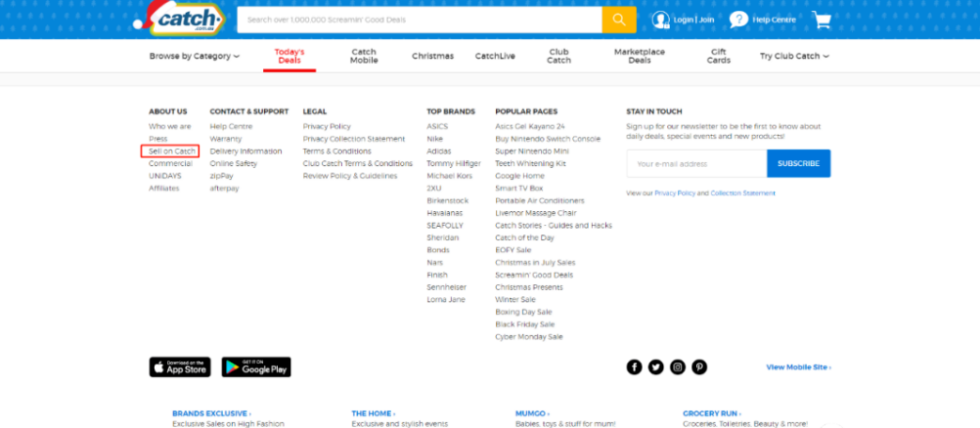Click the View Mobile Site link
The width and height of the screenshot is (980, 428).
[798, 367]
